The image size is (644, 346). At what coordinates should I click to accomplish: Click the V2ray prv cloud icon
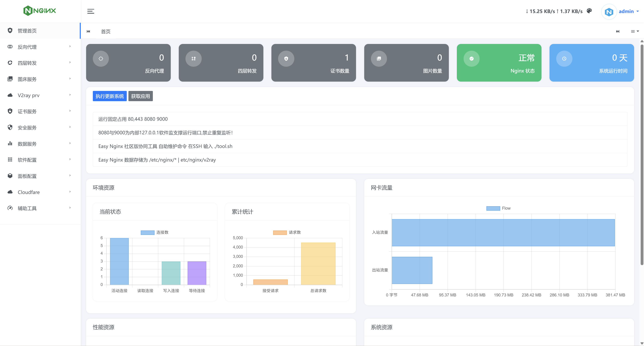(x=10, y=95)
